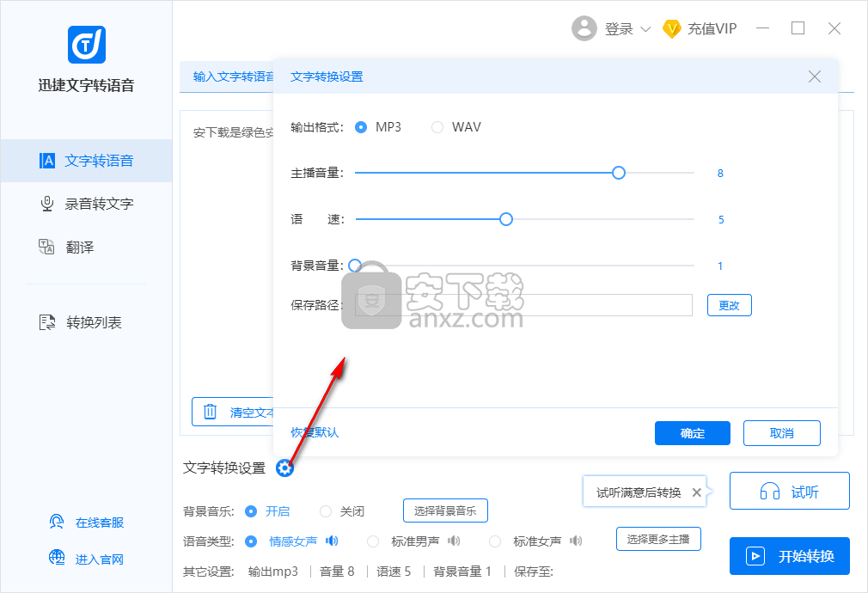The image size is (868, 593).
Task: Click the 保存至 status text
Action: (x=534, y=572)
